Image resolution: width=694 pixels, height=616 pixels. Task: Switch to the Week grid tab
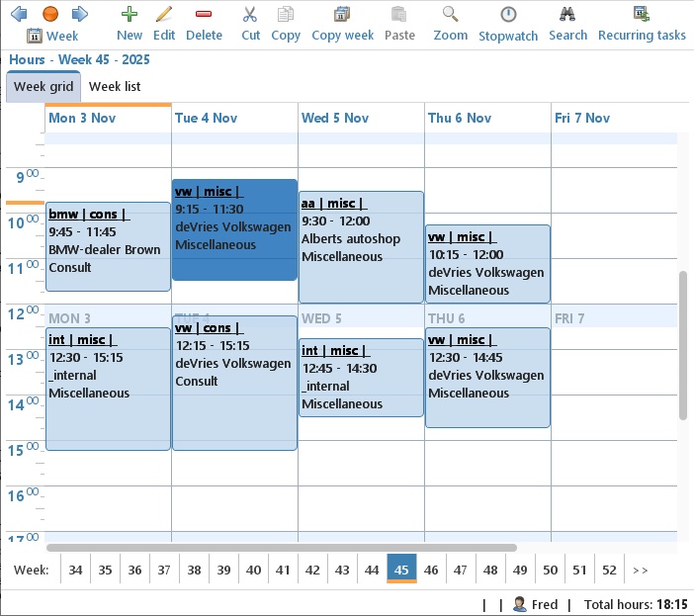tap(43, 86)
